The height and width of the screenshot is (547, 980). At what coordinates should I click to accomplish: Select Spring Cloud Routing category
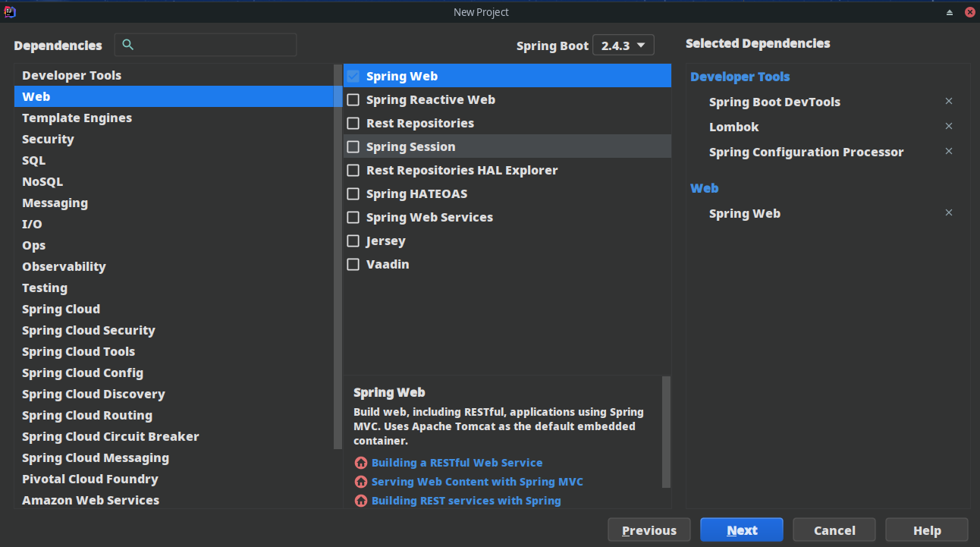pos(174,415)
